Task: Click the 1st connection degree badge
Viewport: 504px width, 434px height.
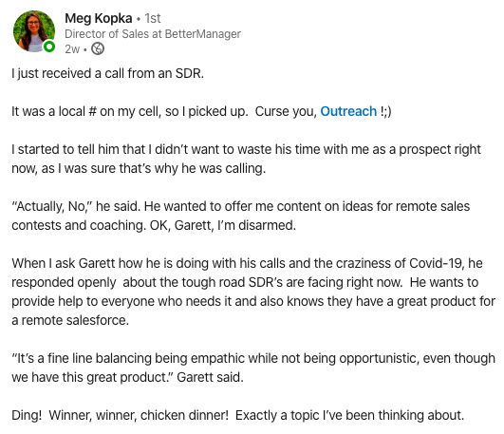Action: (x=153, y=18)
